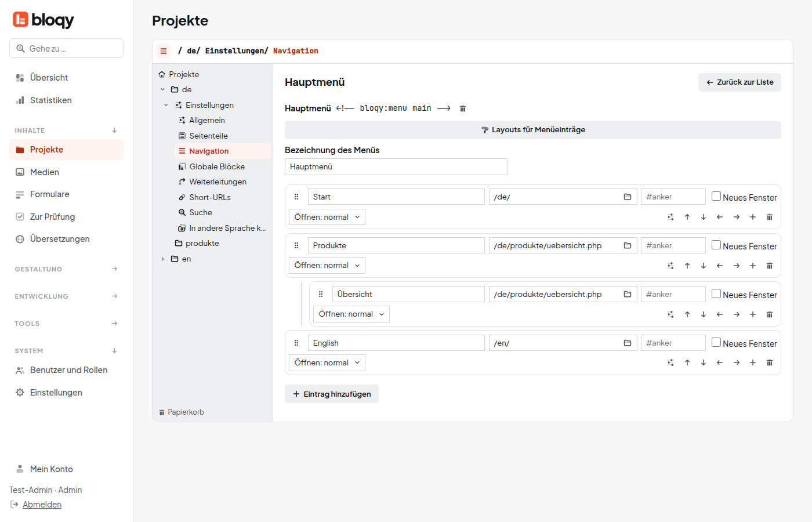Open the 'Öffnen: normal' dropdown for Start
This screenshot has height=522, width=812.
coord(327,217)
